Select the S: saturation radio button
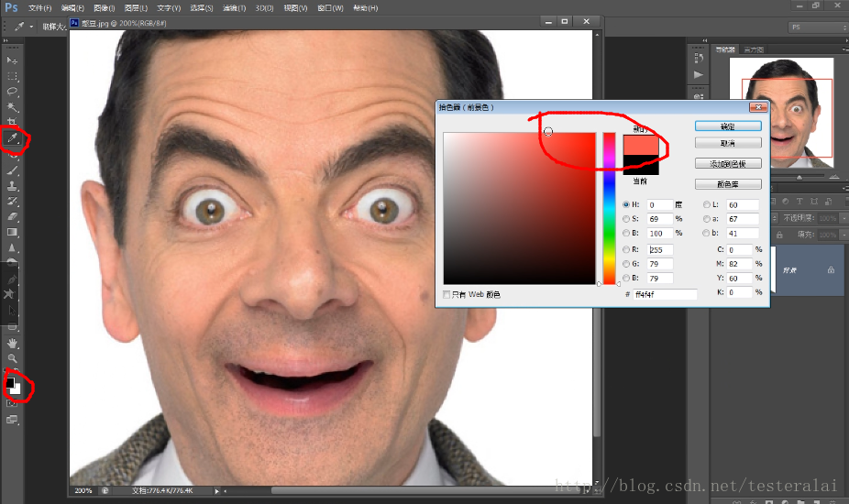The image size is (849, 504). coord(626,219)
